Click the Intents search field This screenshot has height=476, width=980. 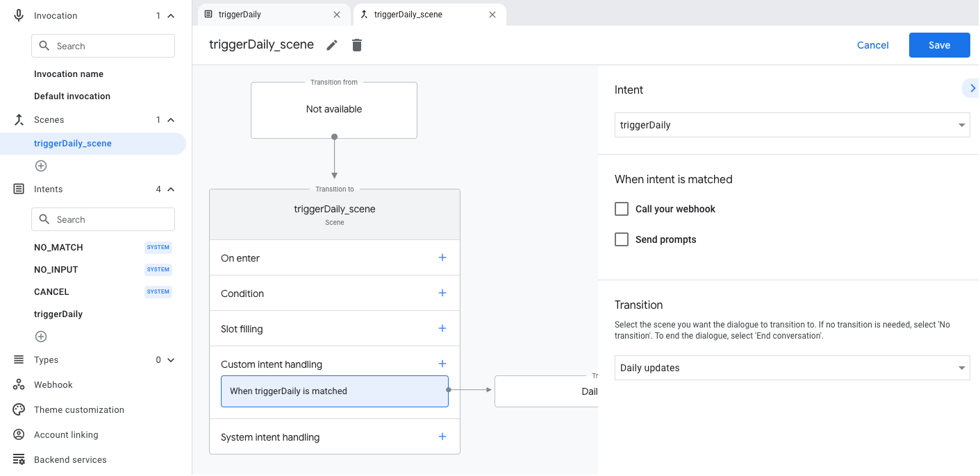click(111, 219)
